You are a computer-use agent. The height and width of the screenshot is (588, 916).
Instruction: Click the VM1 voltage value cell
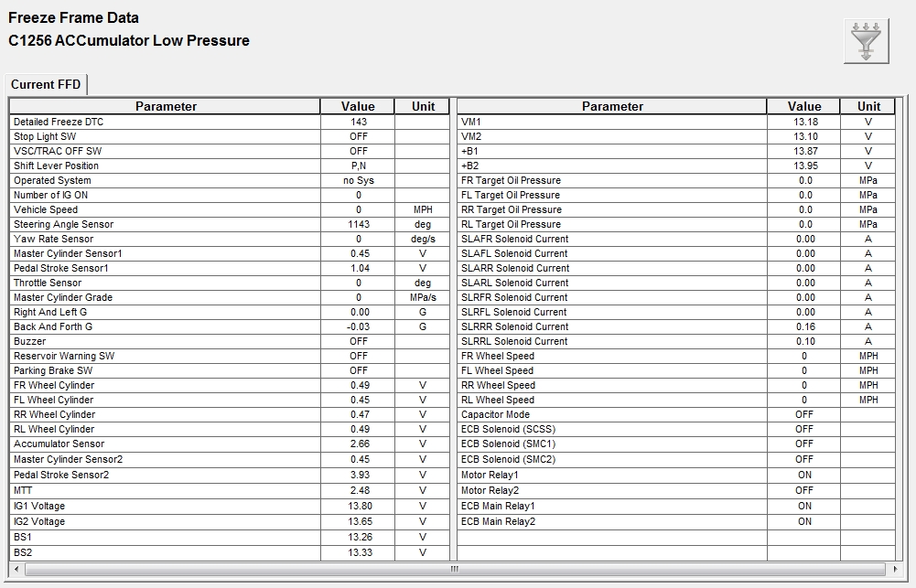(804, 122)
